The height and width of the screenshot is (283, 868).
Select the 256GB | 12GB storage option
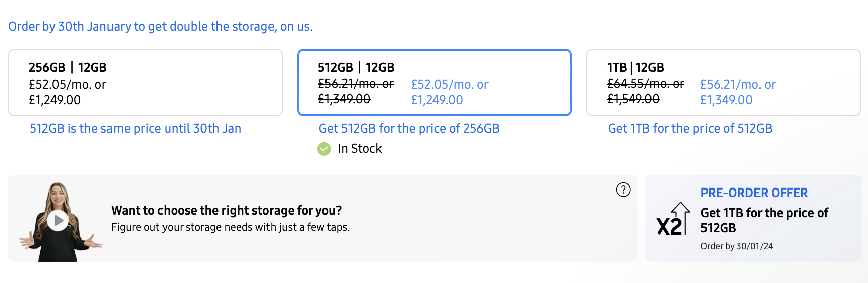[145, 82]
